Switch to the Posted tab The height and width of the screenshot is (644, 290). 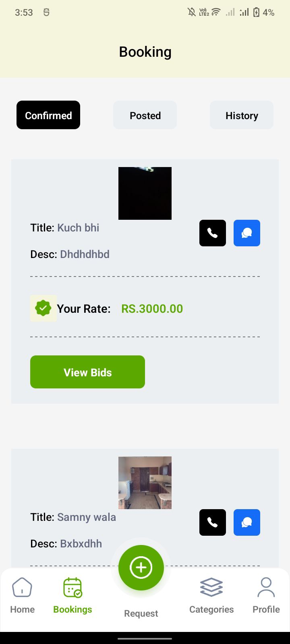point(145,116)
